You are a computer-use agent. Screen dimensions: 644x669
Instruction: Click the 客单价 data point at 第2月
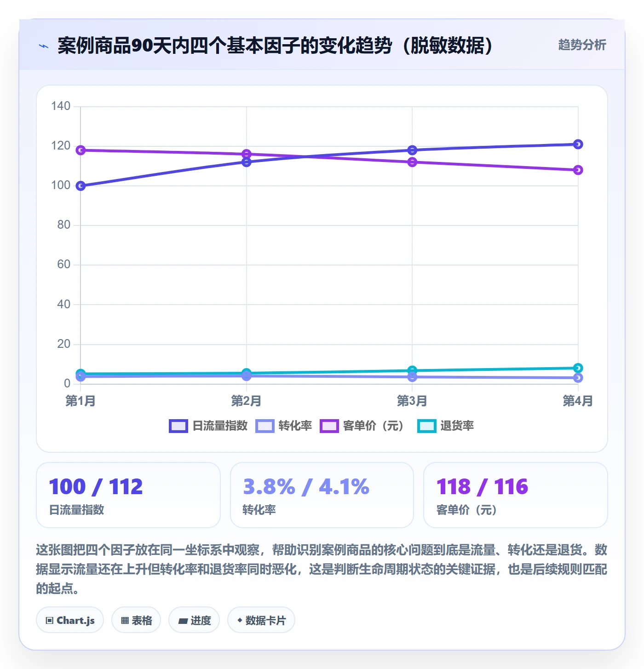[x=247, y=154]
